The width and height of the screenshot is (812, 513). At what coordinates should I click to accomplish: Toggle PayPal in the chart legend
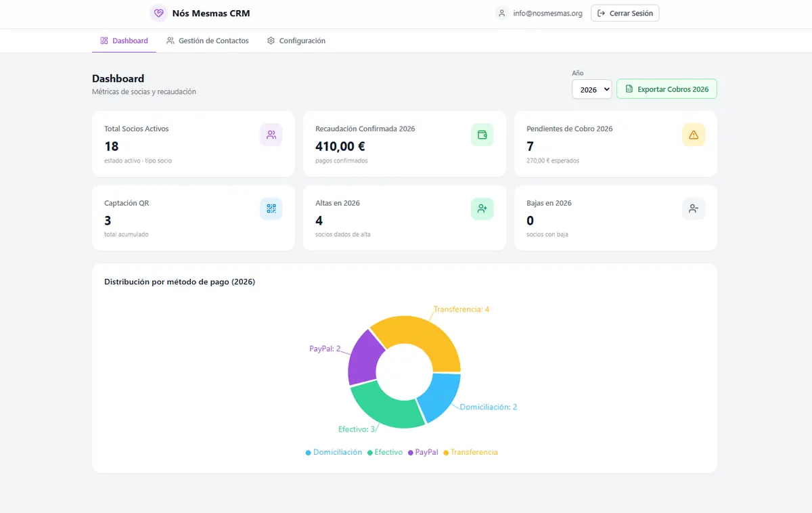pos(423,452)
